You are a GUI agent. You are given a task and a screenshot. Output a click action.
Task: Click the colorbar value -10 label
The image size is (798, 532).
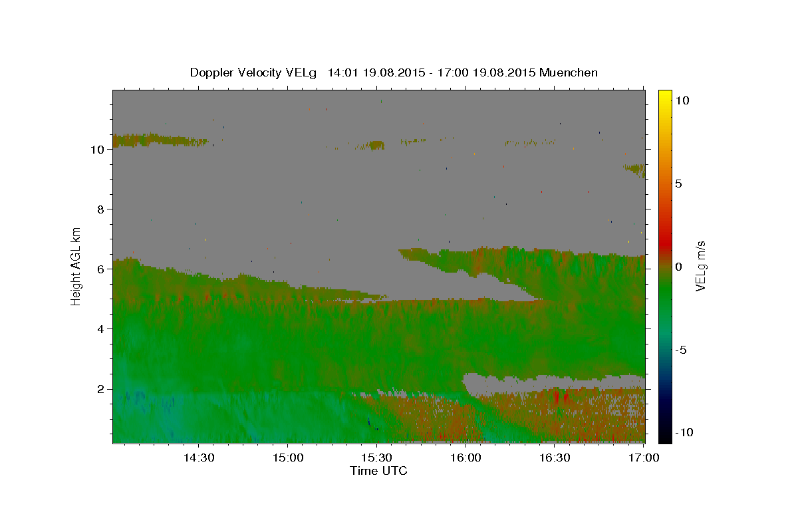[x=683, y=433]
